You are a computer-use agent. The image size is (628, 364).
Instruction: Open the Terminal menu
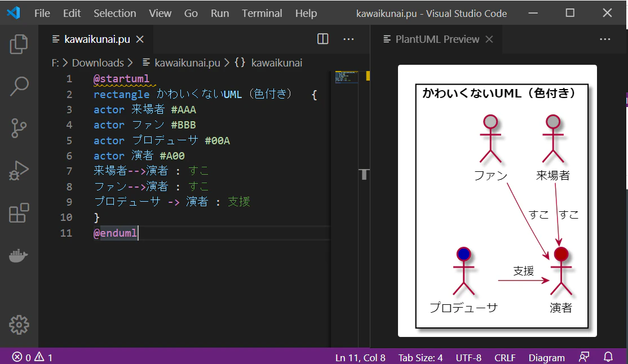coord(262,13)
